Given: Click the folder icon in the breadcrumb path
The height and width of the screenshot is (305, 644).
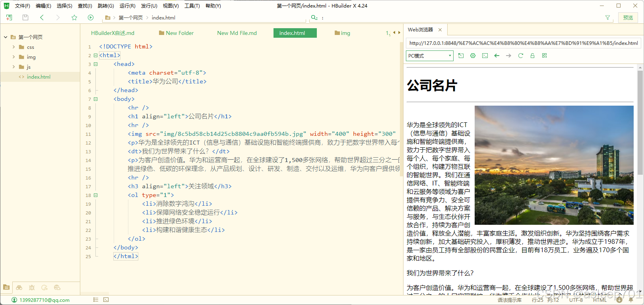Looking at the screenshot, I should coord(108,17).
